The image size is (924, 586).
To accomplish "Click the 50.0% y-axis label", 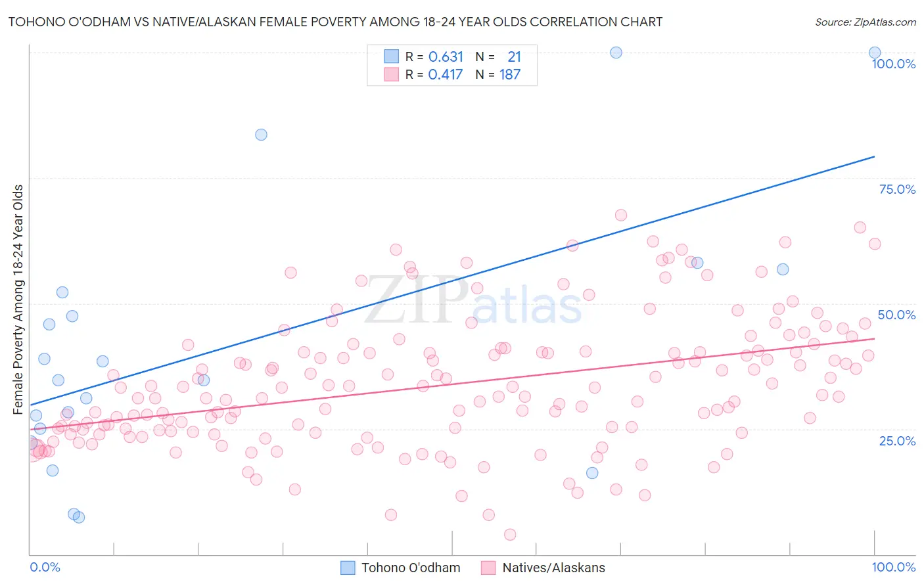I will click(897, 315).
